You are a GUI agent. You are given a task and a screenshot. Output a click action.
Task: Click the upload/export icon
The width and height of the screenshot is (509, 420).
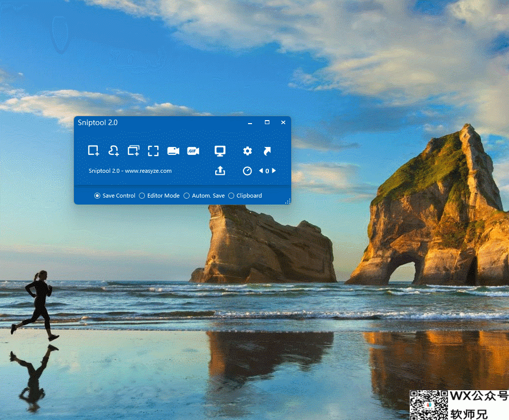point(220,171)
